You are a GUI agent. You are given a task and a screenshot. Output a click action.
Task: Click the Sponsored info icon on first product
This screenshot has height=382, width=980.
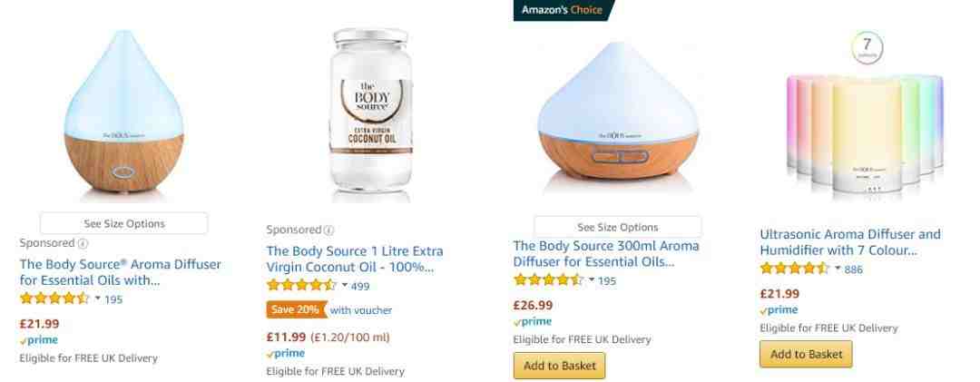click(x=82, y=243)
